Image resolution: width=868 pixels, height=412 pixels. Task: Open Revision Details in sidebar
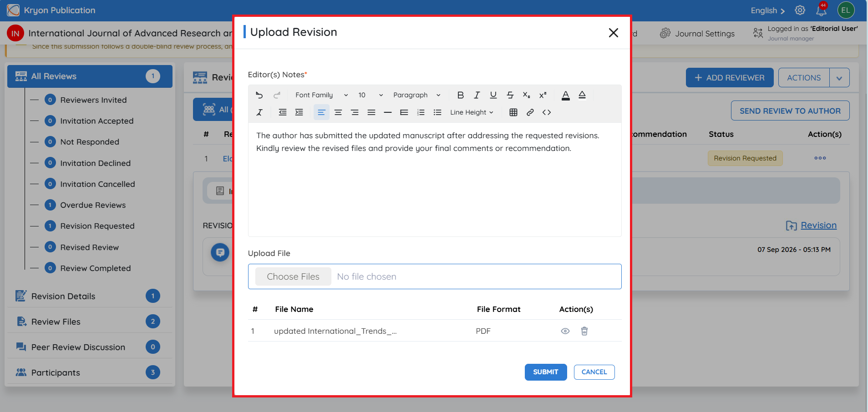[x=90, y=296]
